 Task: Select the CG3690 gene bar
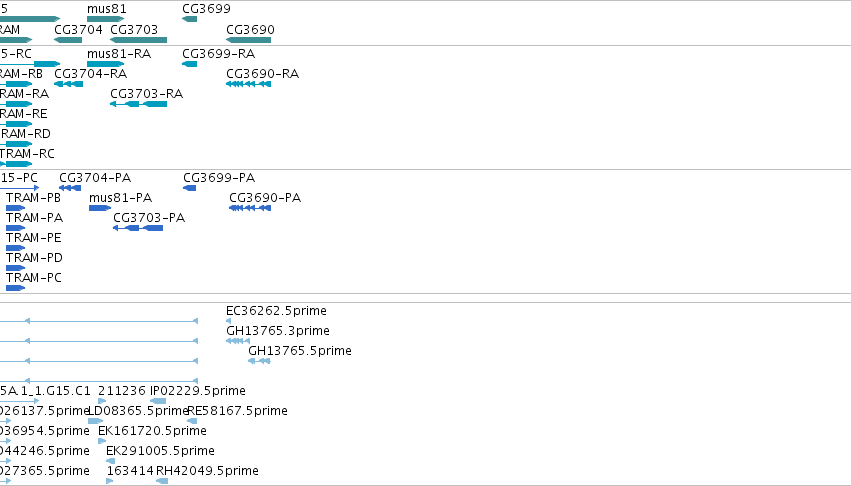249,40
